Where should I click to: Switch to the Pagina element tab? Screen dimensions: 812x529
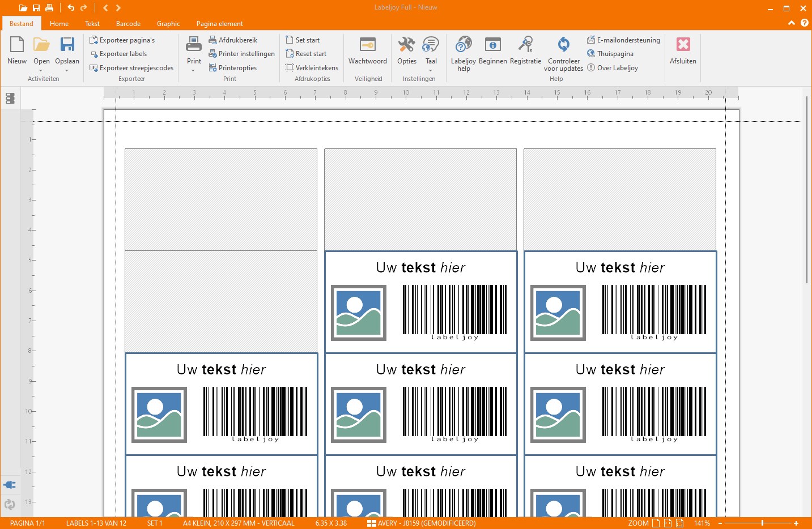(220, 24)
